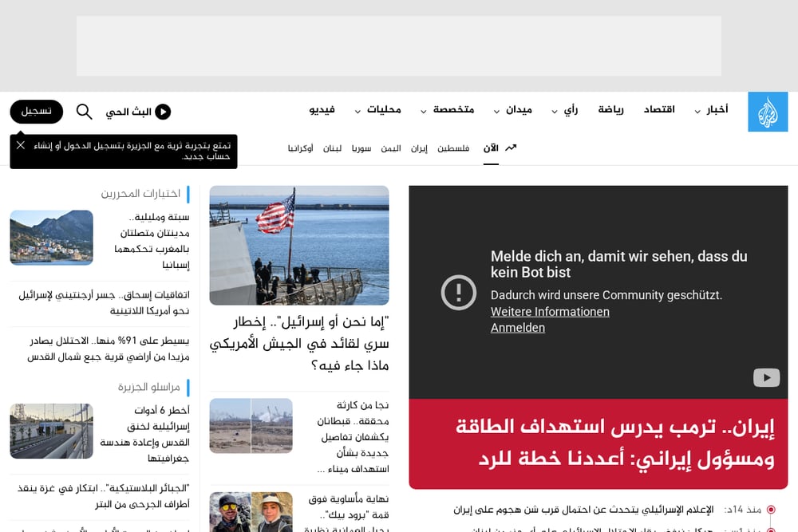798x532 pixels.
Task: Open the coastal city thumbnail image
Action: pos(51,238)
